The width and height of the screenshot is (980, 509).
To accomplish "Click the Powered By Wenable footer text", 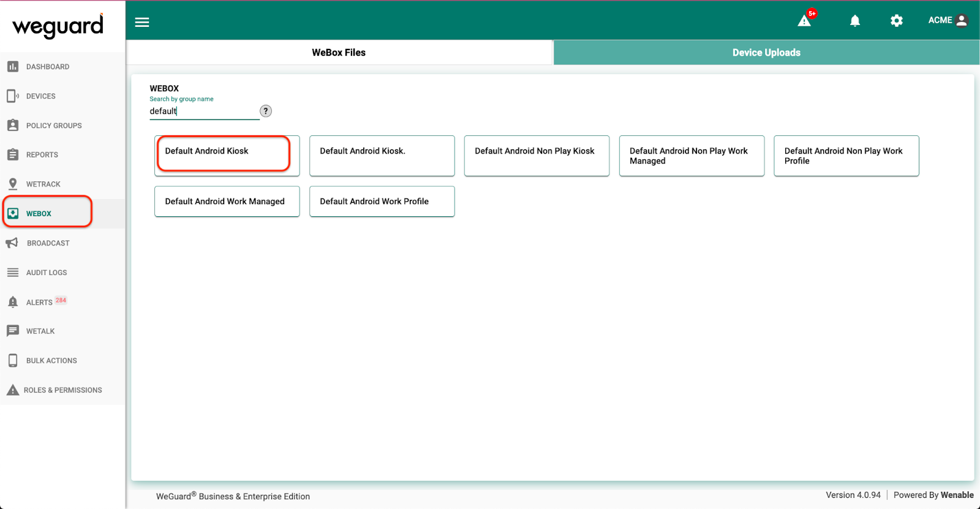I will pos(933,495).
